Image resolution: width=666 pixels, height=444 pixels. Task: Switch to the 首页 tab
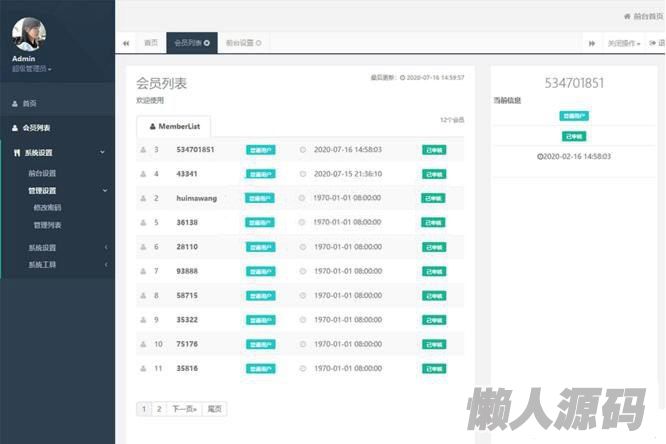[151, 42]
